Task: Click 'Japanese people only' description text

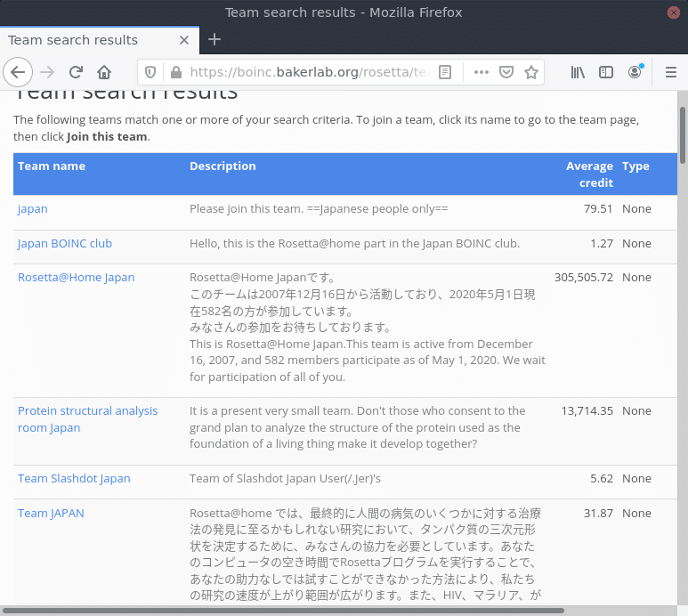Action: tap(377, 209)
